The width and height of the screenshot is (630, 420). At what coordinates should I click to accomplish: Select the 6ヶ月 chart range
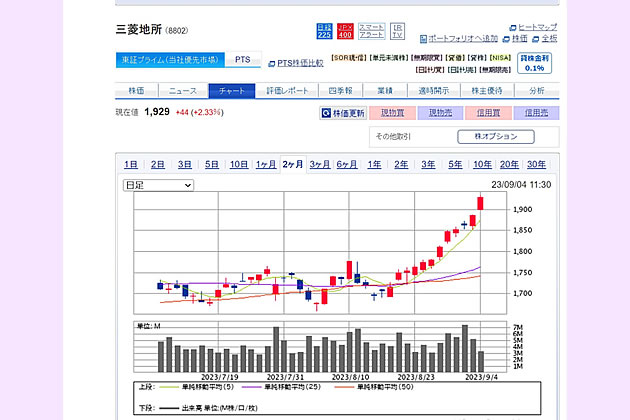(x=347, y=164)
